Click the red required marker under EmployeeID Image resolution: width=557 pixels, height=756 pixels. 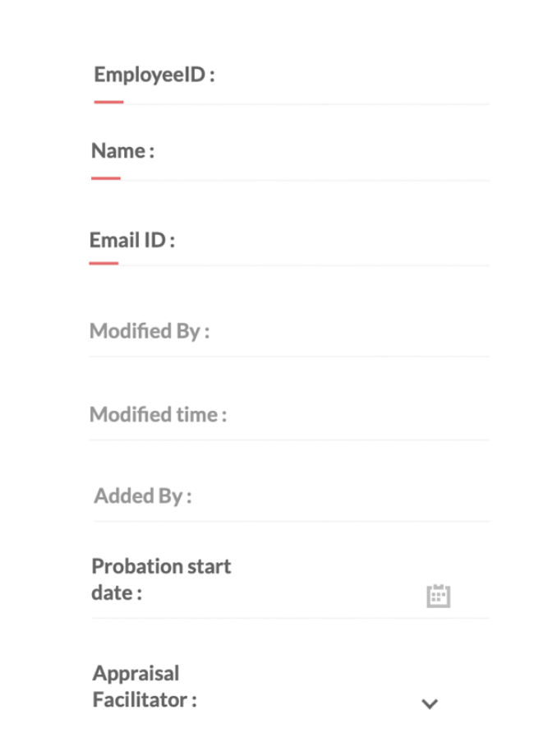108,103
